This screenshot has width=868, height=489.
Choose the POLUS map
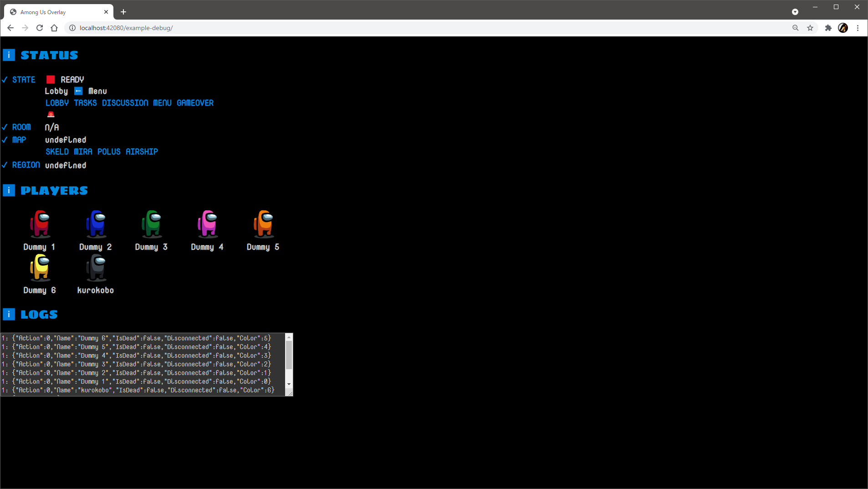point(109,152)
